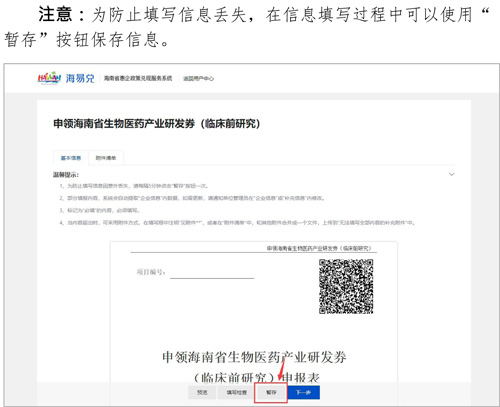Screen dimensions: 500x407
Task: Go back via the 返回用户中心 link
Action: click(x=198, y=79)
